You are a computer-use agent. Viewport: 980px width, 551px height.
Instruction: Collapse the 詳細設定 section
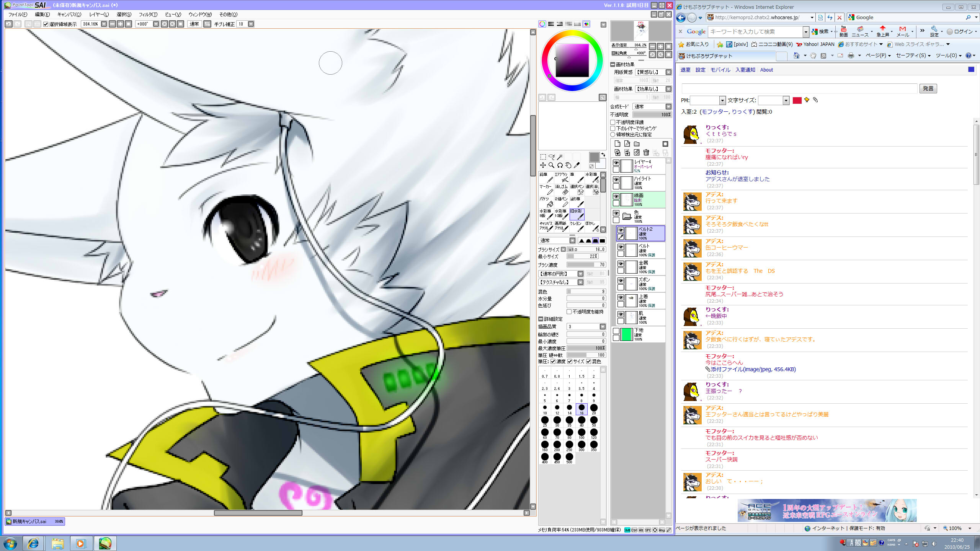541,319
